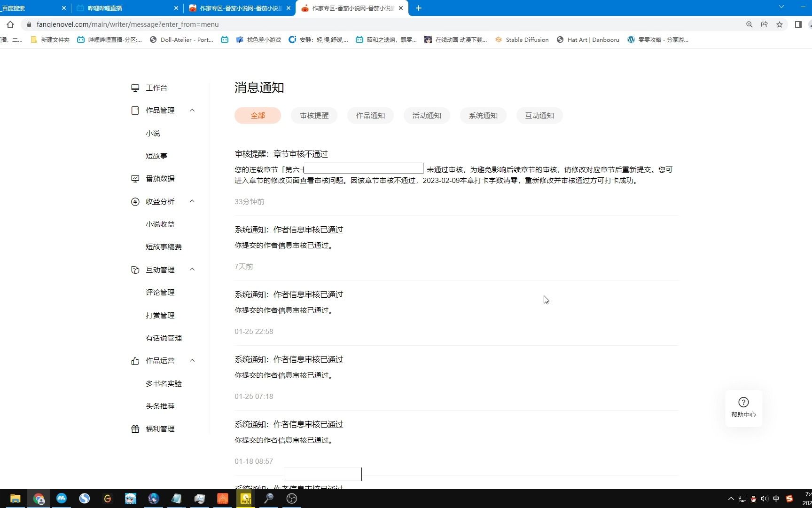The width and height of the screenshot is (812, 508).
Task: Collapse the 作品运营 section chevron
Action: (192, 360)
